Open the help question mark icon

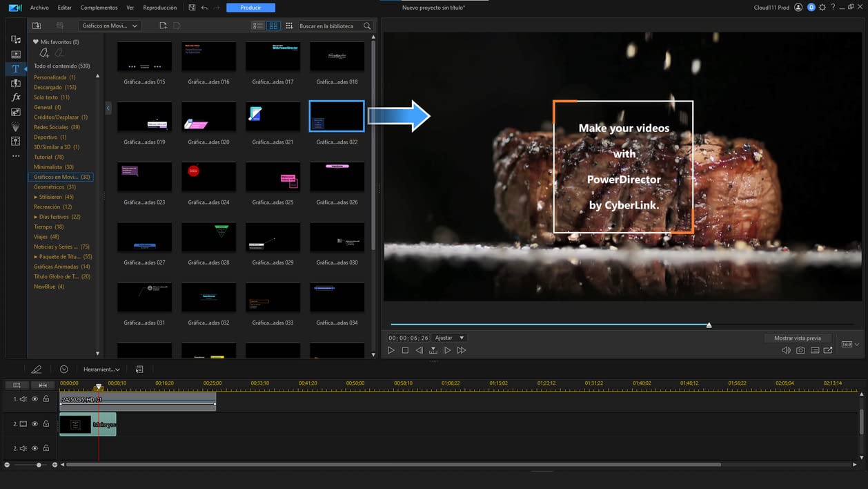click(834, 8)
